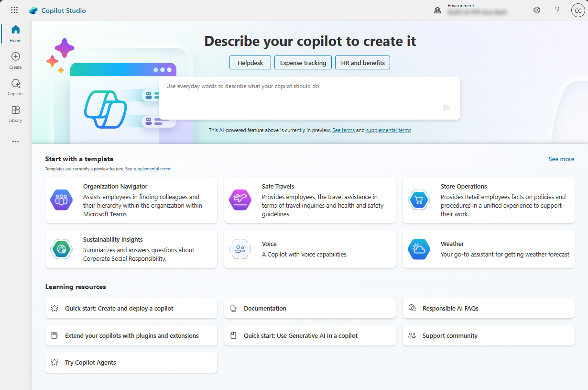Open supplemental terms link under prompt box
The width and height of the screenshot is (588, 390).
click(389, 130)
